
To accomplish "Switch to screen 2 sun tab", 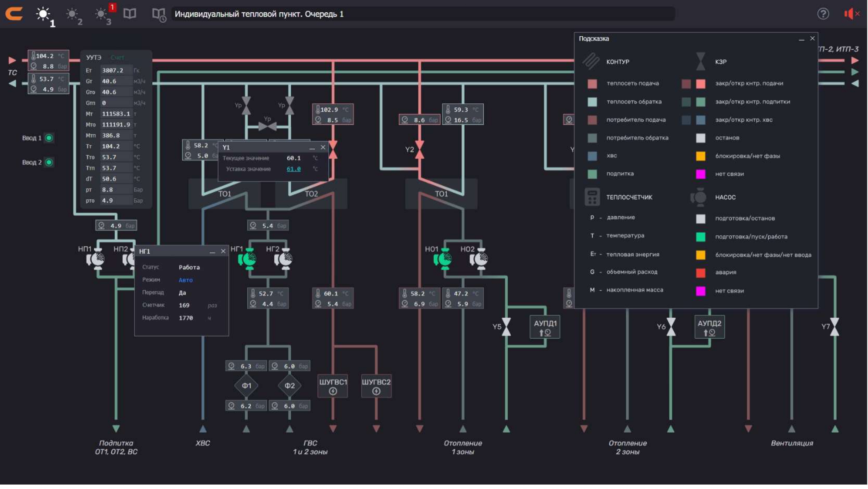I will click(x=73, y=14).
